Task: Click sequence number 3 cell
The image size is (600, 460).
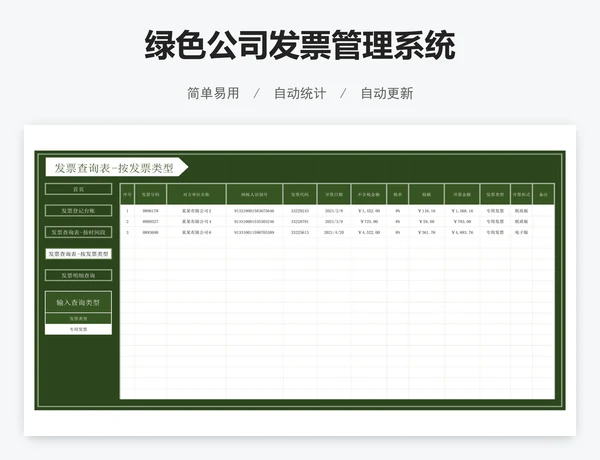Action: tap(127, 232)
